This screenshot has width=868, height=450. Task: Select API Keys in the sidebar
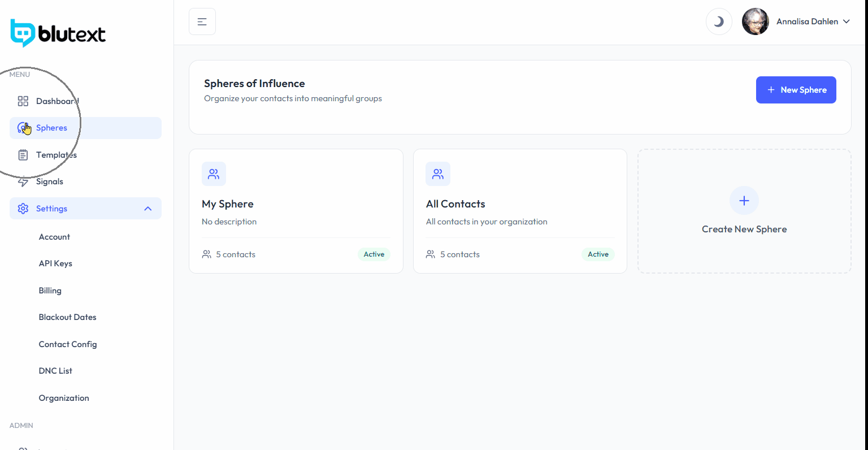click(x=55, y=263)
